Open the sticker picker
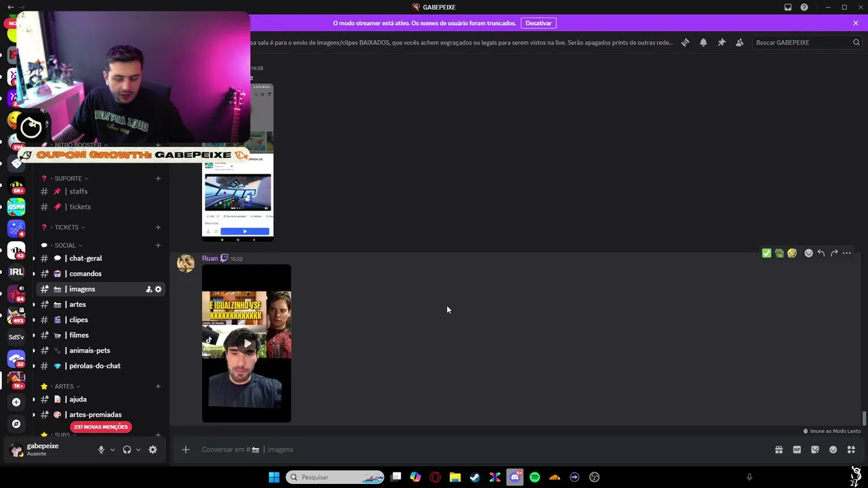 coord(815,449)
